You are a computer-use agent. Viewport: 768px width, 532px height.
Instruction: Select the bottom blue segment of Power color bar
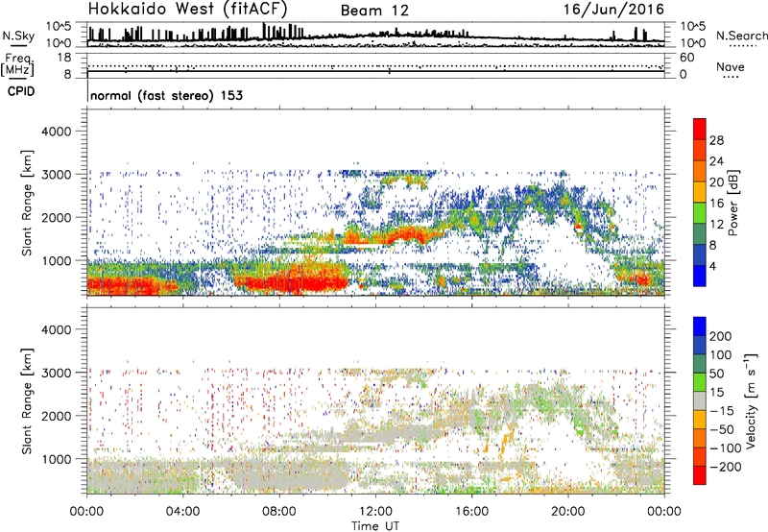point(700,276)
